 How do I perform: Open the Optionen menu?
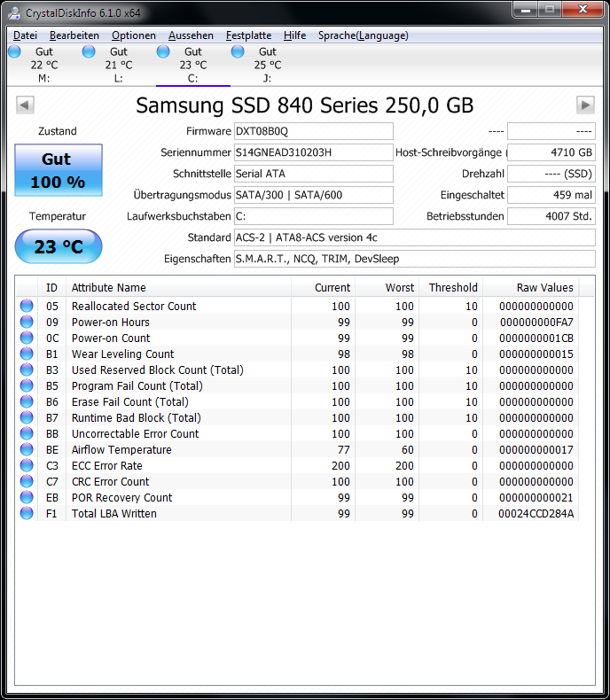[x=134, y=35]
